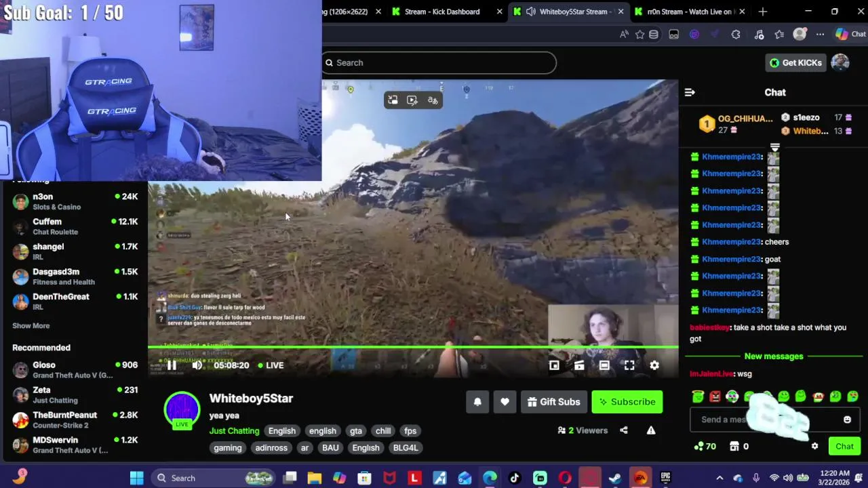Open Steam from the taskbar
Screen dimensions: 868x488
615,478
